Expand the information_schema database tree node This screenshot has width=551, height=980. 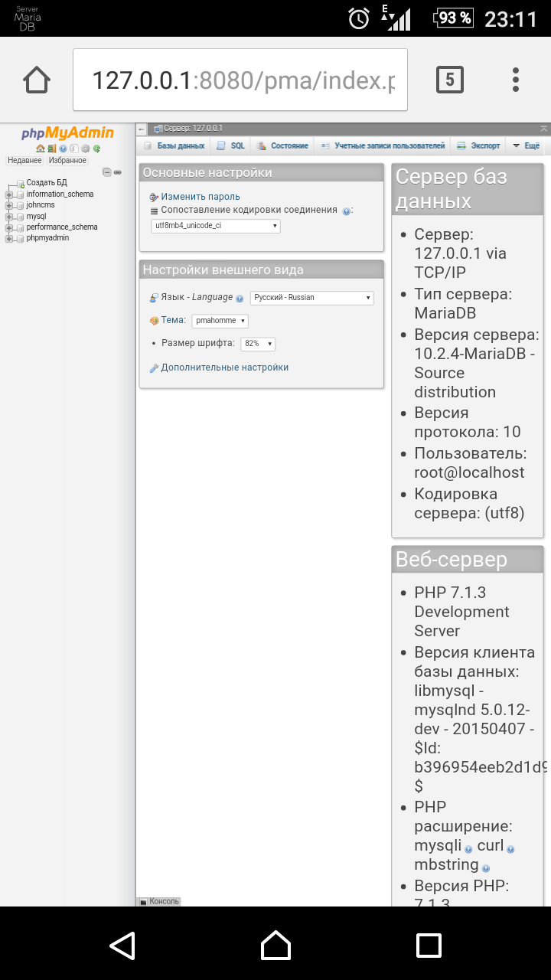point(9,194)
